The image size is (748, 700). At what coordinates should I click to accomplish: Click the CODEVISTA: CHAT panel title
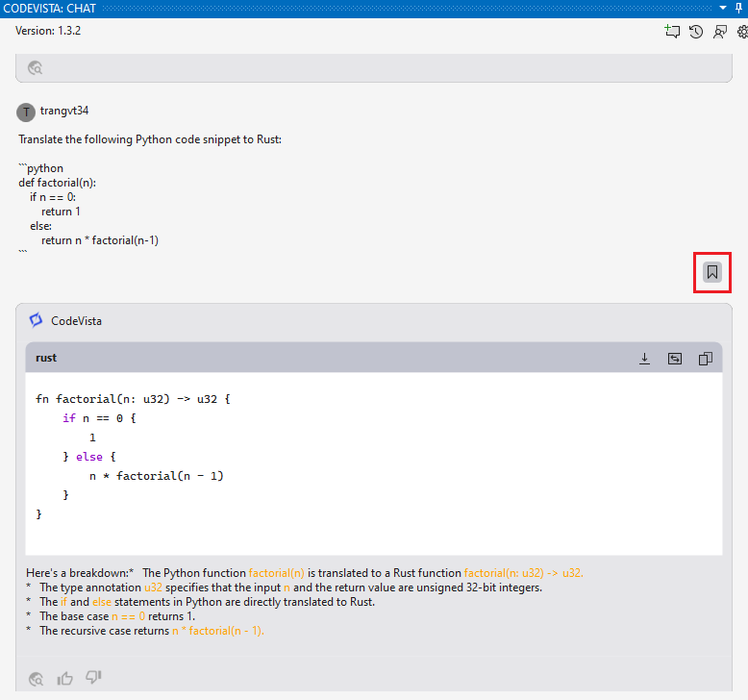(x=50, y=8)
